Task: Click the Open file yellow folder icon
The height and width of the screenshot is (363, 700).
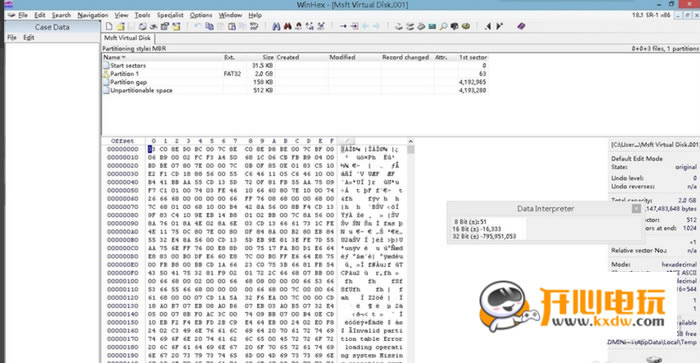Action: coord(120,27)
